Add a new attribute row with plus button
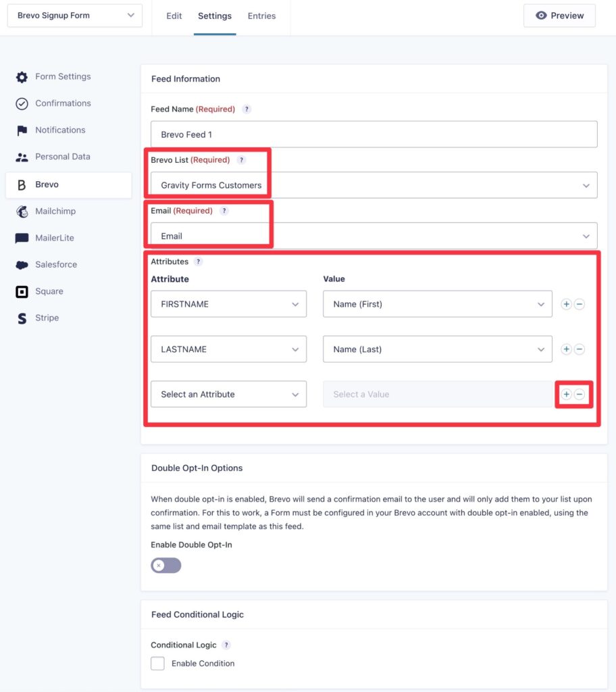 point(566,394)
